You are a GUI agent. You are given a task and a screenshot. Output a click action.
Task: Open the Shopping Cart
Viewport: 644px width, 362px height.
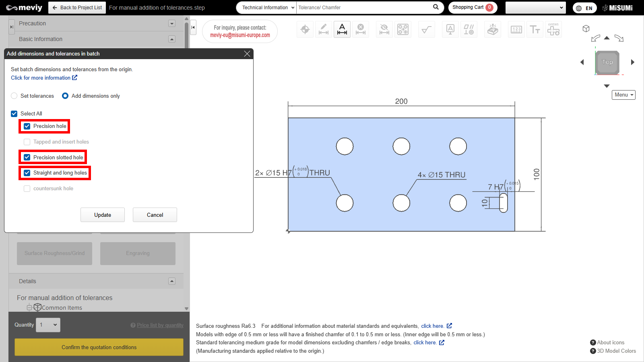click(x=472, y=8)
